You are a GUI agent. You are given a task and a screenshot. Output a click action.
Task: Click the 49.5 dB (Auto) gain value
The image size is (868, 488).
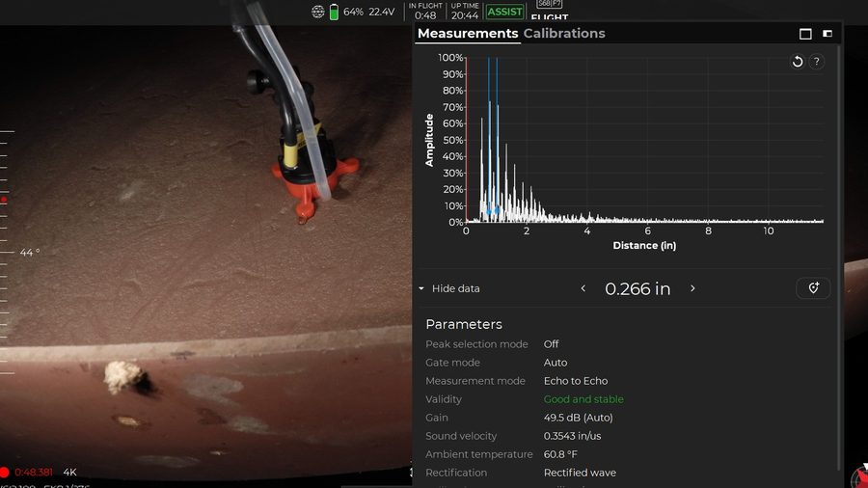point(578,418)
